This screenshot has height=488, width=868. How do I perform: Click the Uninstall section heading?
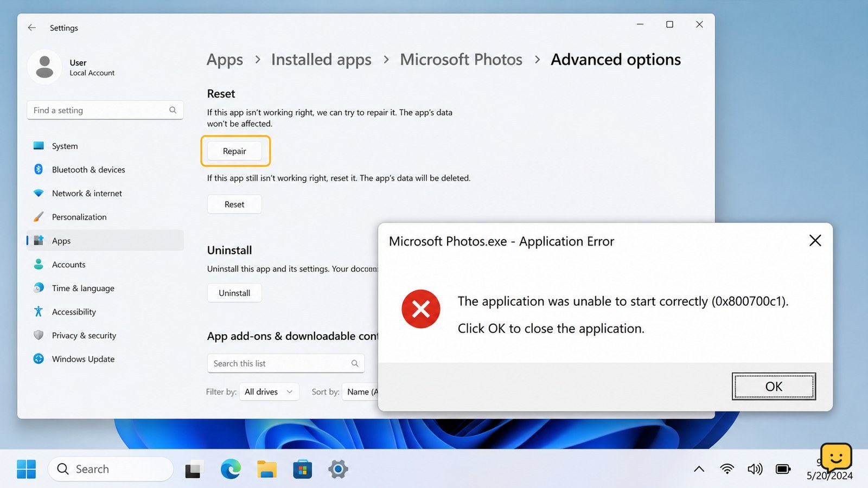coord(229,251)
